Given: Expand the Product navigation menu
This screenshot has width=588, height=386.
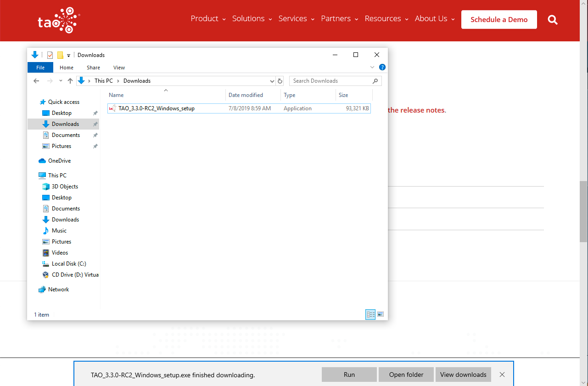Looking at the screenshot, I should point(208,19).
